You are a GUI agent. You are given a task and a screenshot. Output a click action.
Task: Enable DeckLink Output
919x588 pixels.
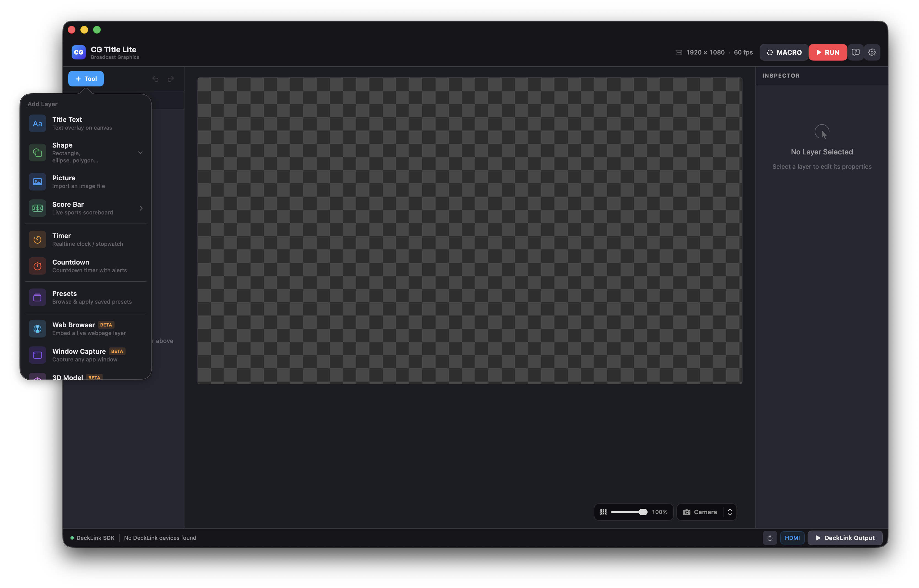845,538
